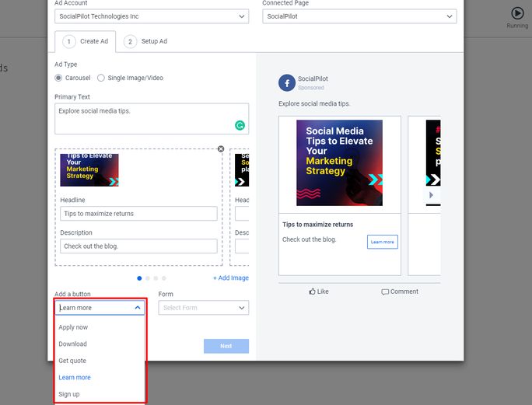Click the Description field of first card
Image resolution: width=532 pixels, height=405 pixels.
point(138,246)
